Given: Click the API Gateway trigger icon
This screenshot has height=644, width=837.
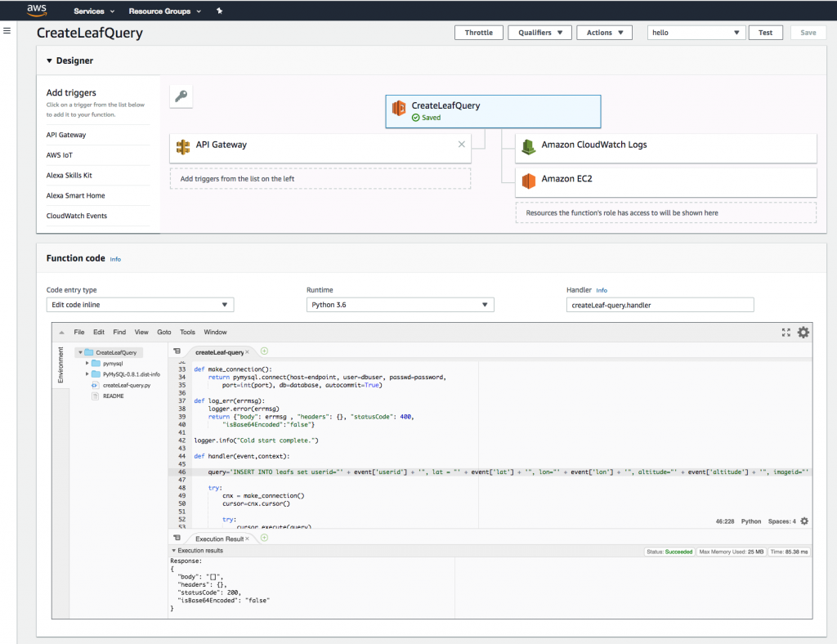Looking at the screenshot, I should pyautogui.click(x=183, y=147).
